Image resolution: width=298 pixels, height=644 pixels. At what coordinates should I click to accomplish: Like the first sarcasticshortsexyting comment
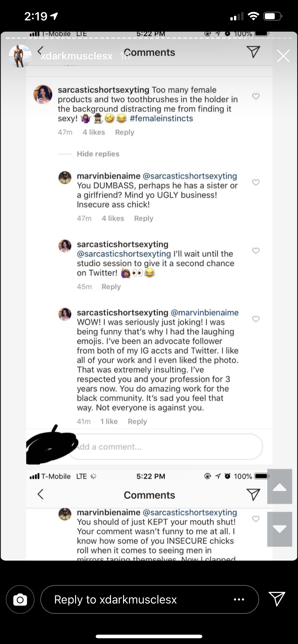(x=256, y=96)
